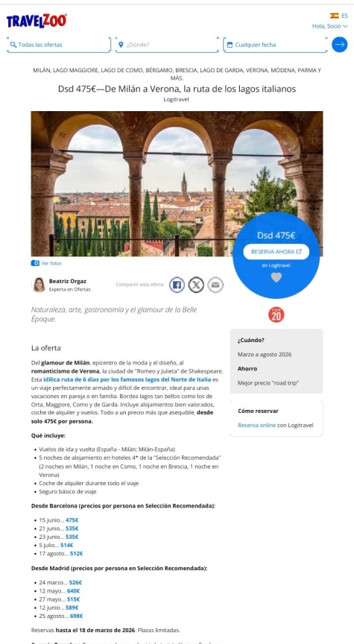Image resolution: width=354 pixels, height=644 pixels.
Task: Click the ¿Dónde? destination field
Action: pyautogui.click(x=167, y=45)
